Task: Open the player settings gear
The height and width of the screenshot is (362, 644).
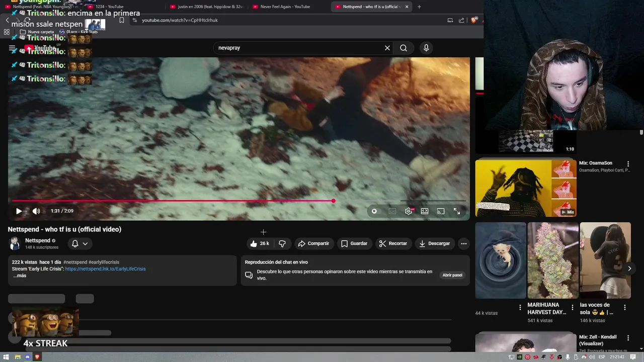Action: click(x=409, y=211)
